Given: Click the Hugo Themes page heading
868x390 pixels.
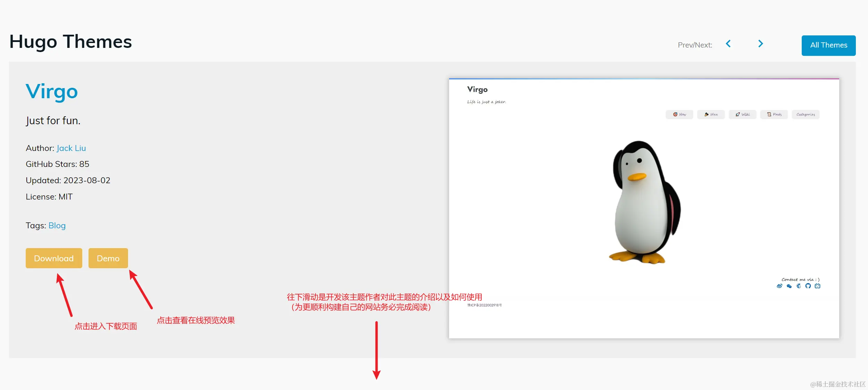Looking at the screenshot, I should [x=70, y=42].
